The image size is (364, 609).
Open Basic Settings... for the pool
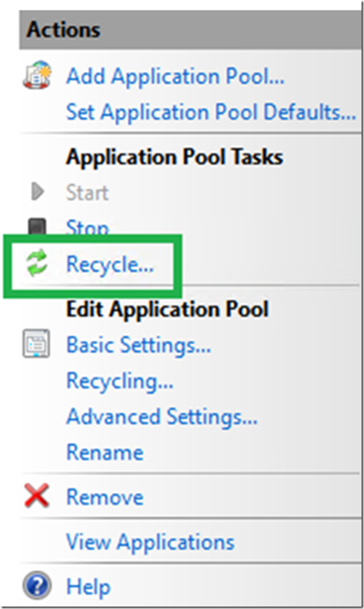point(138,345)
